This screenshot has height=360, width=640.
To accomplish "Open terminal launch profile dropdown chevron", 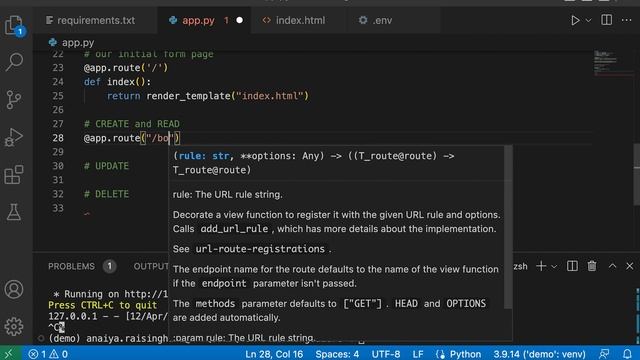I will pyautogui.click(x=554, y=267).
